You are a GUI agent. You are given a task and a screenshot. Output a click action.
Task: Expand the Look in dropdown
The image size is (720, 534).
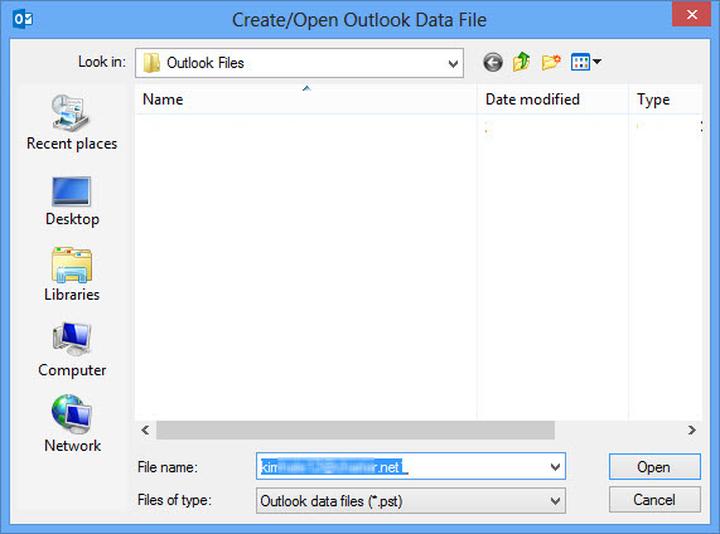click(x=453, y=63)
